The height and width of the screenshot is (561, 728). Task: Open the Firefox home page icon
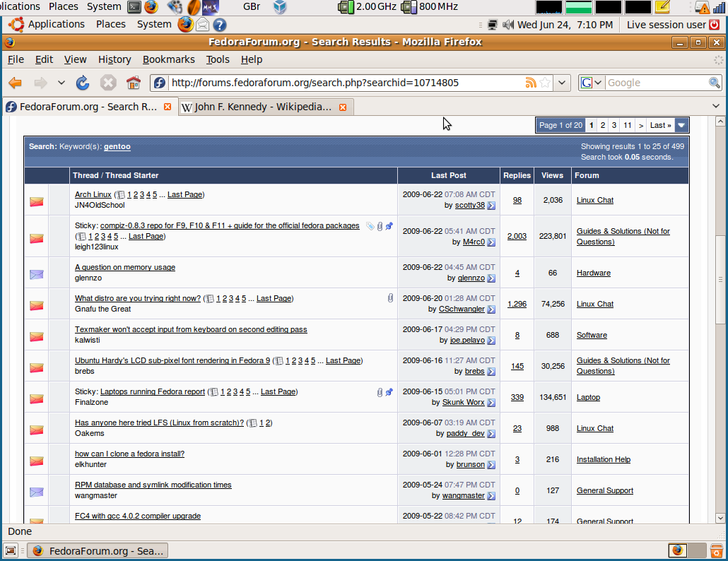point(134,83)
